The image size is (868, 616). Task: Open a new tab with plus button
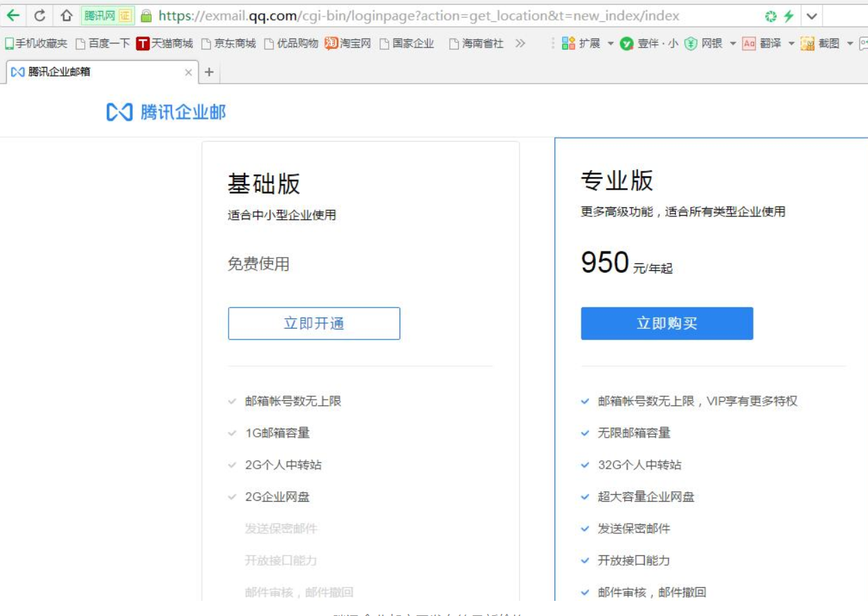[x=209, y=72]
